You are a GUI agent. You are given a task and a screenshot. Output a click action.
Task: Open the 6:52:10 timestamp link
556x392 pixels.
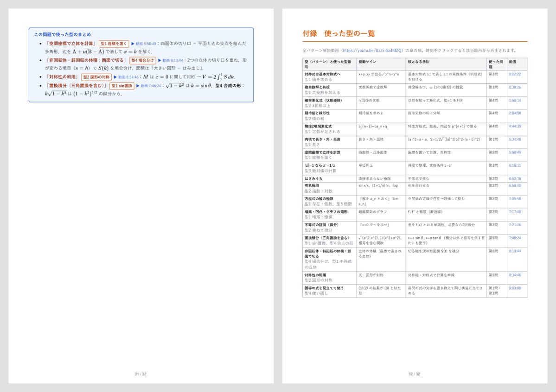(x=515, y=179)
